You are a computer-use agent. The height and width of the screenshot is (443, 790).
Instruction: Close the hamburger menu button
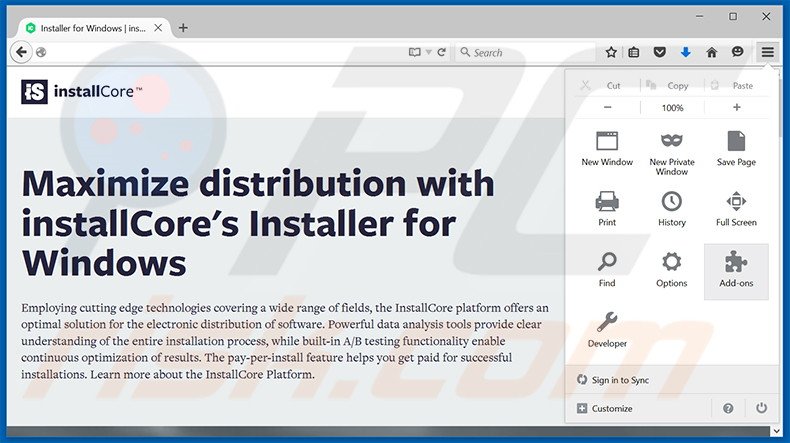(x=767, y=52)
